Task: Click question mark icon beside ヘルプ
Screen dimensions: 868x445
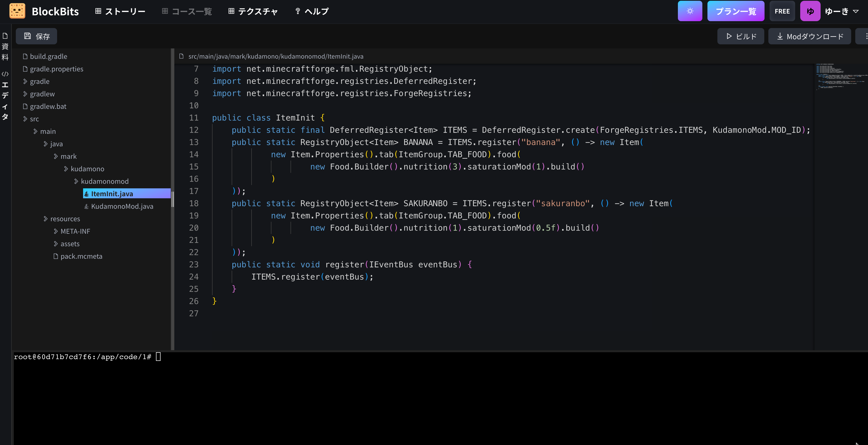Action: pyautogui.click(x=298, y=11)
